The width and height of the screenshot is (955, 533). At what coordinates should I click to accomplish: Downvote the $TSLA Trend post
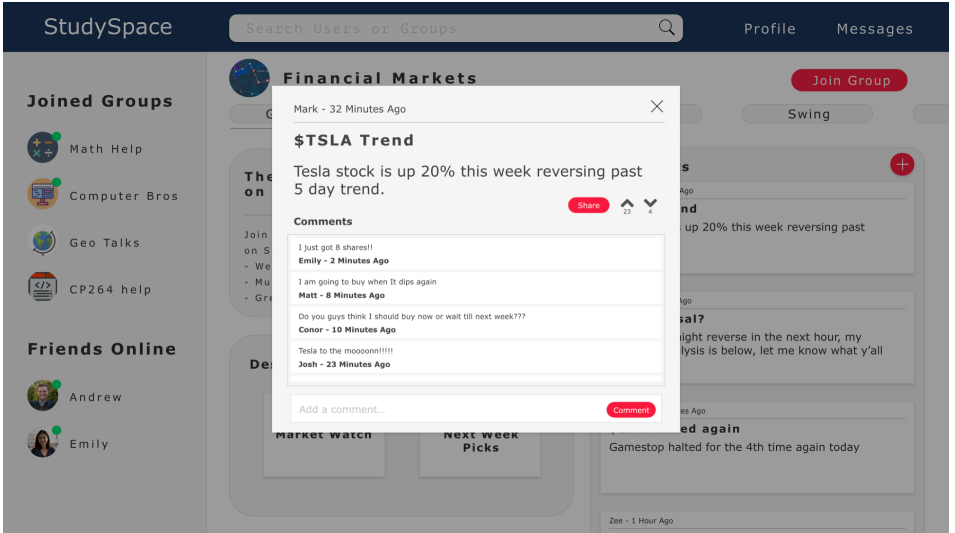pyautogui.click(x=650, y=203)
